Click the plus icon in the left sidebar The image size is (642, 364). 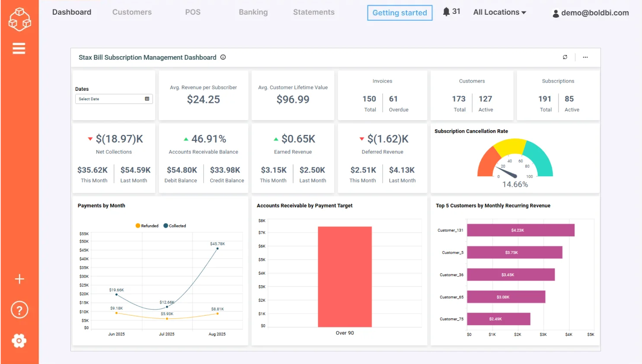(19, 279)
